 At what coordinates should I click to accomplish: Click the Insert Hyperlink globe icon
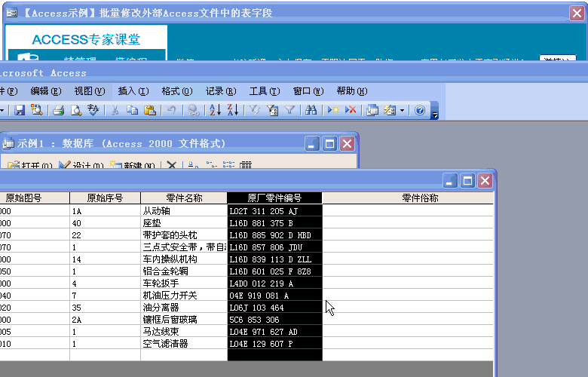[194, 110]
